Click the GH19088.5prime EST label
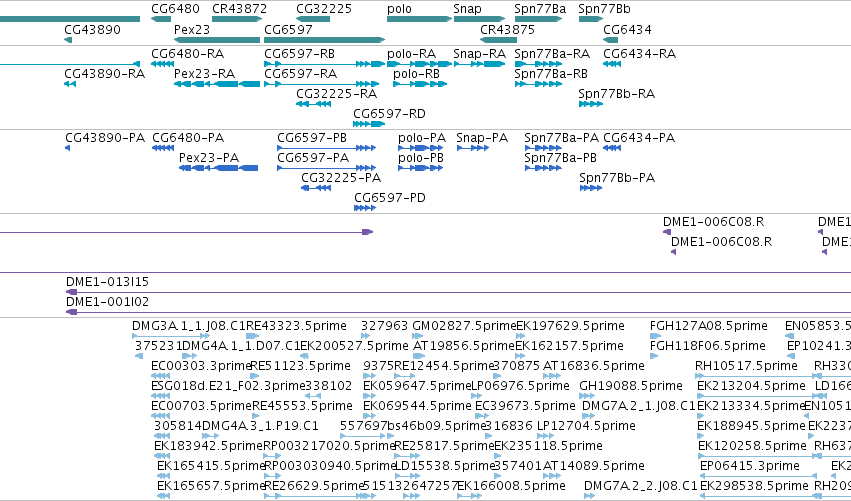This screenshot has width=851, height=501. (631, 386)
